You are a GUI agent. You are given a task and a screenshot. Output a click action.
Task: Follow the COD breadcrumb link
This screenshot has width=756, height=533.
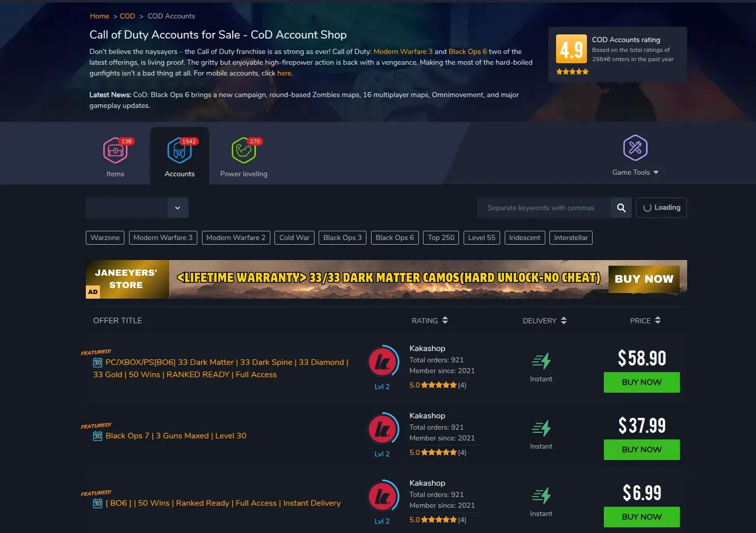[x=127, y=16]
